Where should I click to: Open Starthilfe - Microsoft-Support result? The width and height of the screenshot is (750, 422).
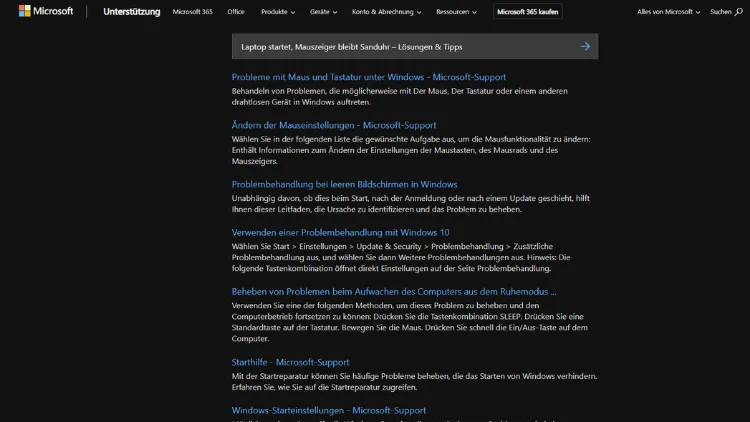(x=290, y=362)
